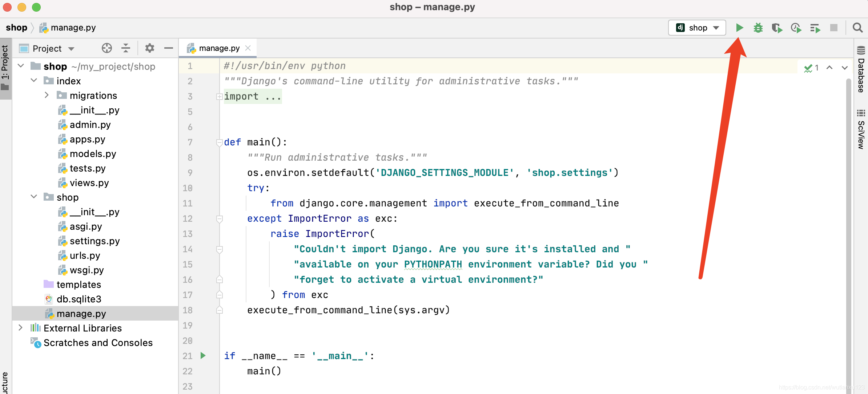This screenshot has height=394, width=868.
Task: Fold the string block at line 14
Action: pyautogui.click(x=219, y=249)
